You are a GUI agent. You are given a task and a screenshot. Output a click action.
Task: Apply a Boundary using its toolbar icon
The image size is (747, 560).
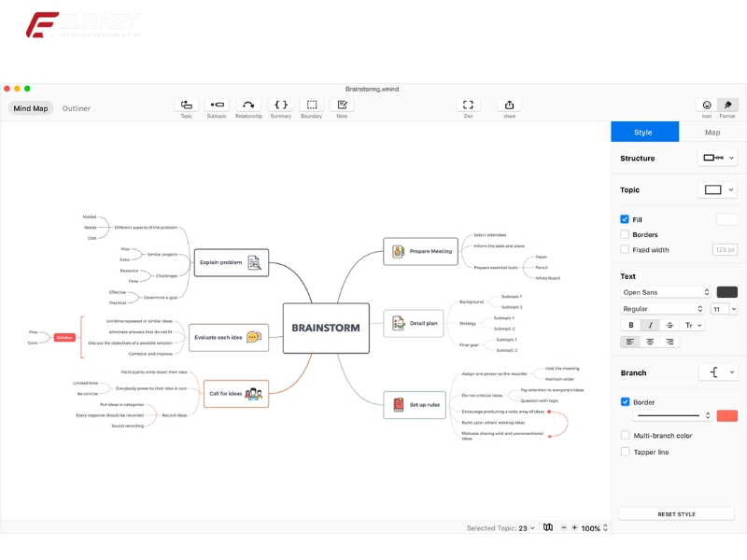311,106
